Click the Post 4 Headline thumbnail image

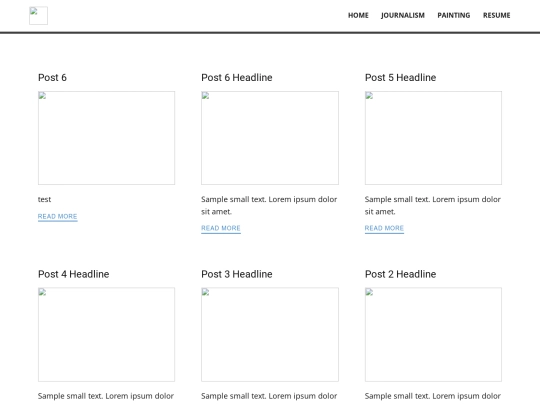point(106,334)
